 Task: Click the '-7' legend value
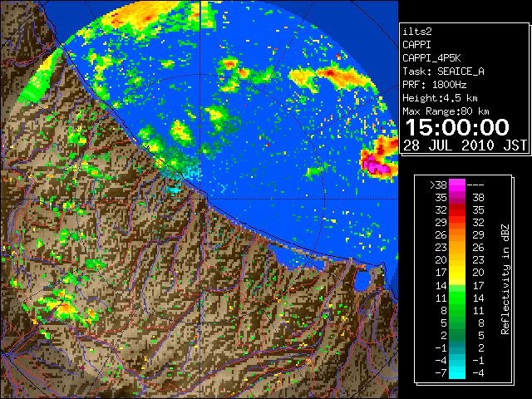point(441,373)
